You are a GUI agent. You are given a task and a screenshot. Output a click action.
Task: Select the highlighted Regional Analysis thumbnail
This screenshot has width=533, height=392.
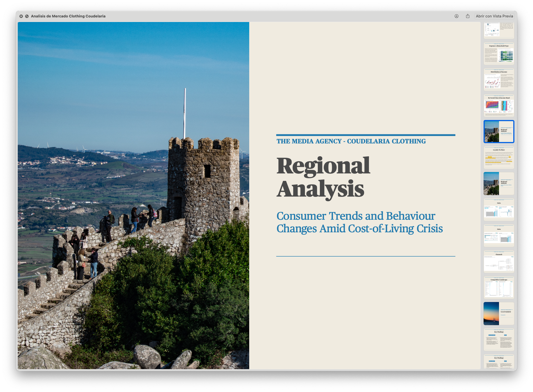pyautogui.click(x=499, y=132)
